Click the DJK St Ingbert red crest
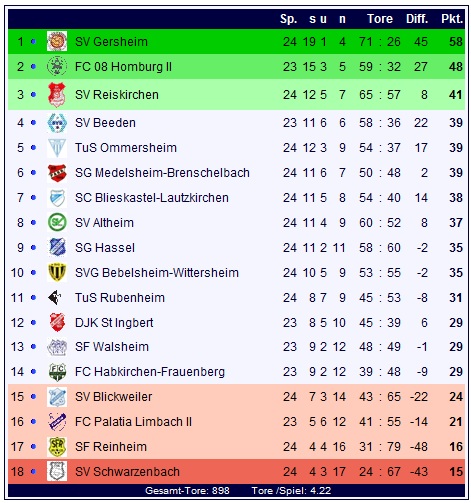This screenshot has width=471, height=503. pos(57,322)
